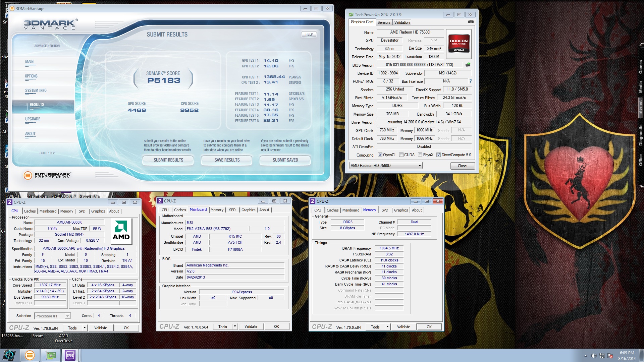644x362 pixels.
Task: Click the Games tab on the right sidebar
Action: coord(640,67)
